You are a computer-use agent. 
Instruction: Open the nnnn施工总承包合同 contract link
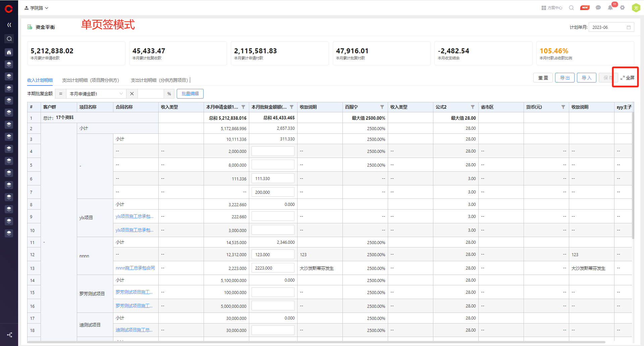click(x=135, y=268)
